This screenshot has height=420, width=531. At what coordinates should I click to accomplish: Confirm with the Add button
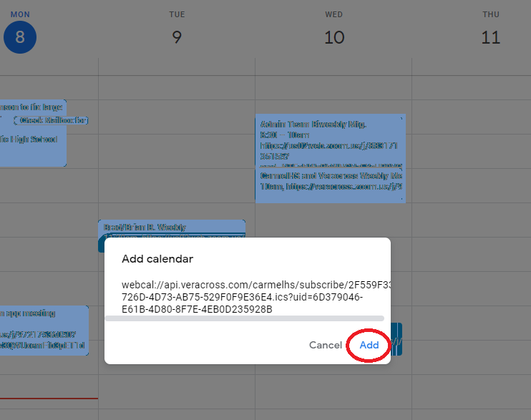369,345
